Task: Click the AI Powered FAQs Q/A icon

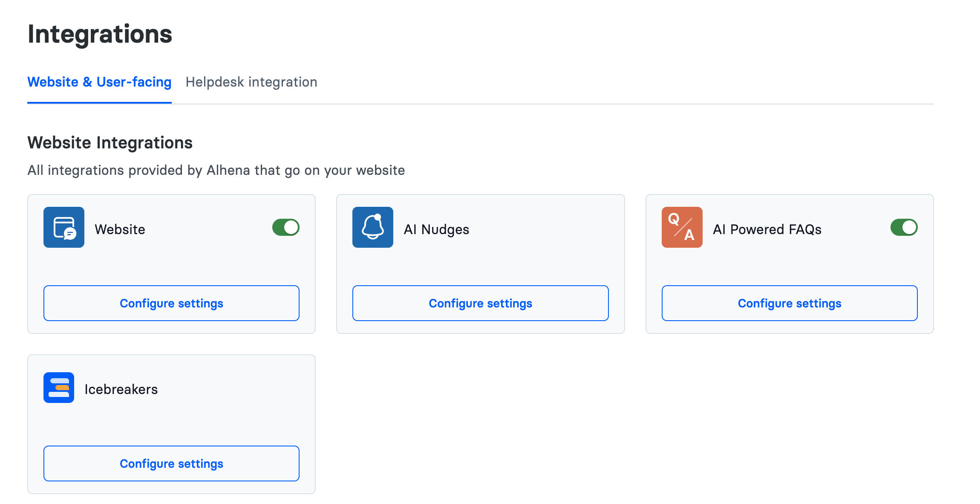Action: pyautogui.click(x=682, y=227)
